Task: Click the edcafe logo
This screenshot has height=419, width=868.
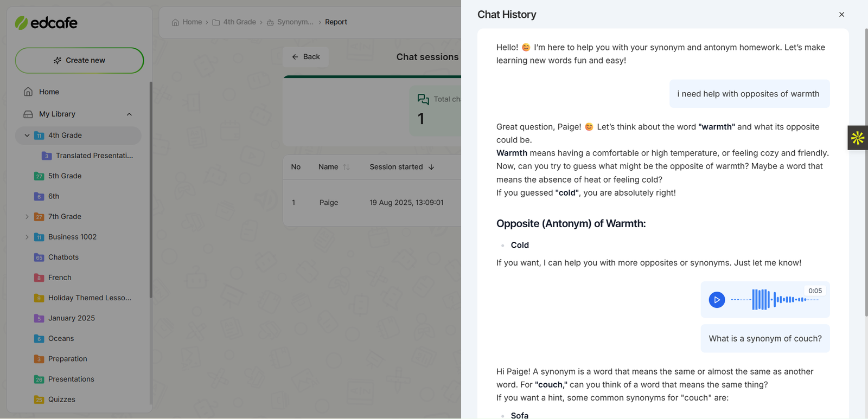Action: (x=46, y=23)
